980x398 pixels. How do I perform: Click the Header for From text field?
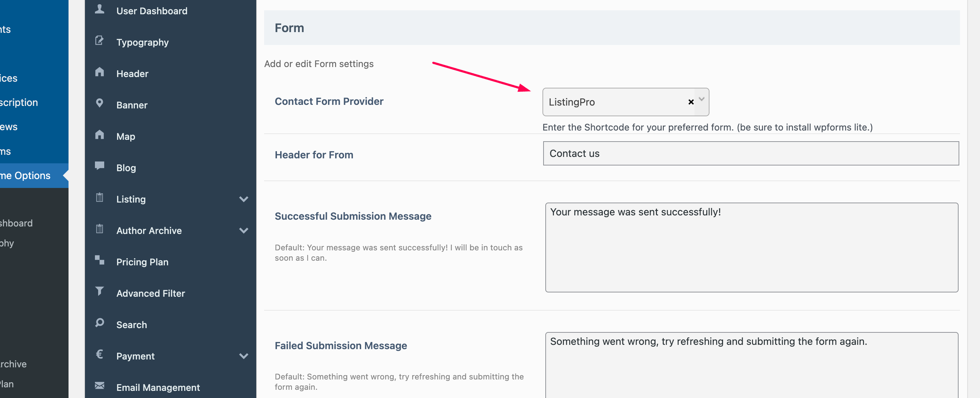tap(751, 154)
